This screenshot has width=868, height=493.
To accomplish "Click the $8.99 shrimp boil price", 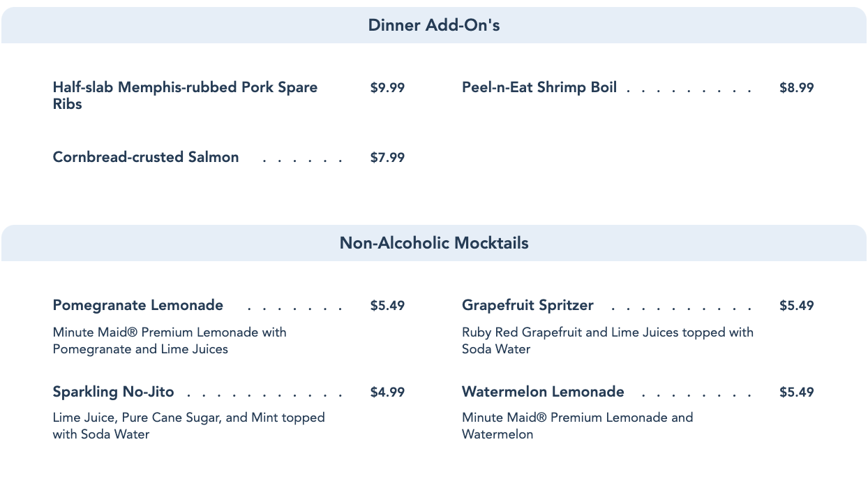I will [796, 88].
